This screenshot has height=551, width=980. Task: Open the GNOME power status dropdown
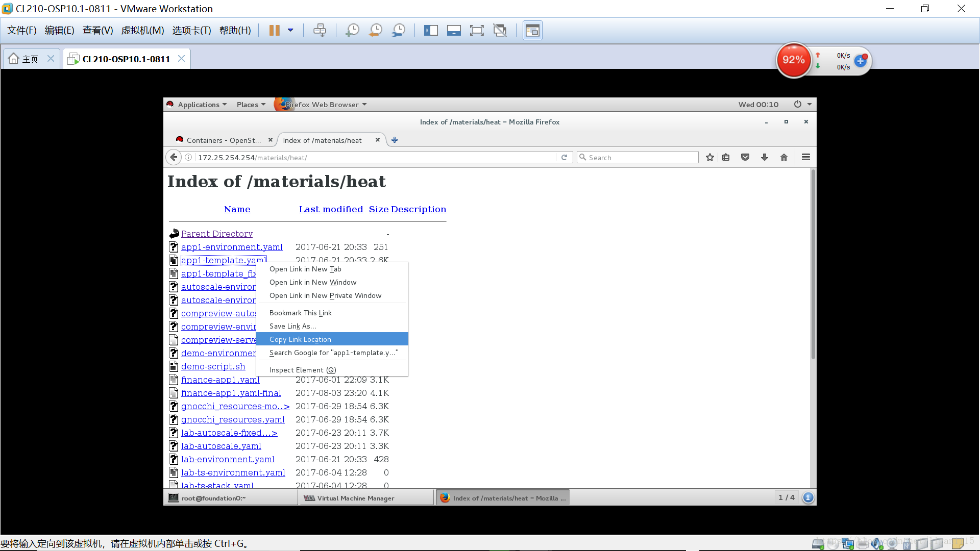coord(801,104)
